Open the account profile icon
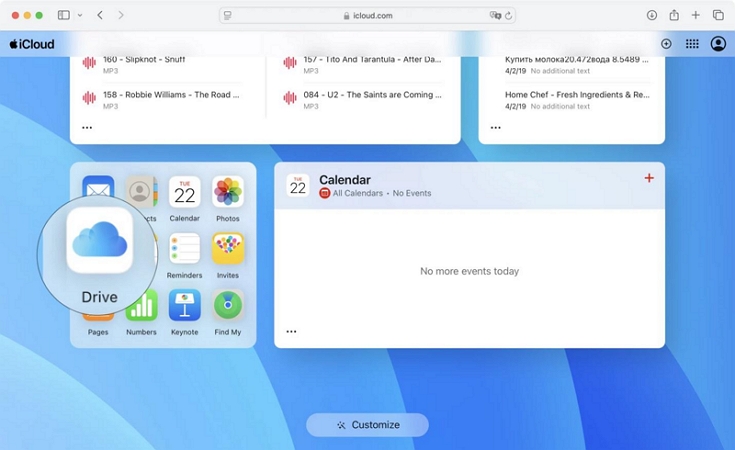The image size is (735, 450). (x=718, y=44)
